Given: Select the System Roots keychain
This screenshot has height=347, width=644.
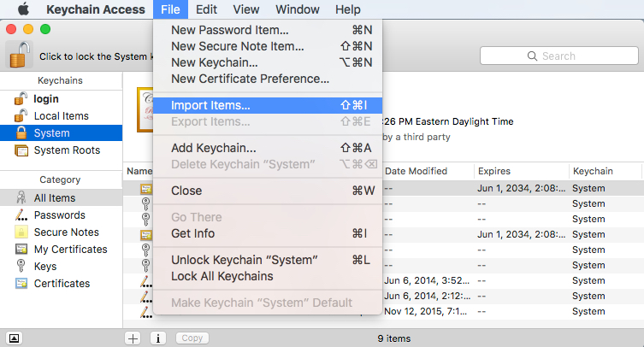Looking at the screenshot, I should tap(67, 150).
